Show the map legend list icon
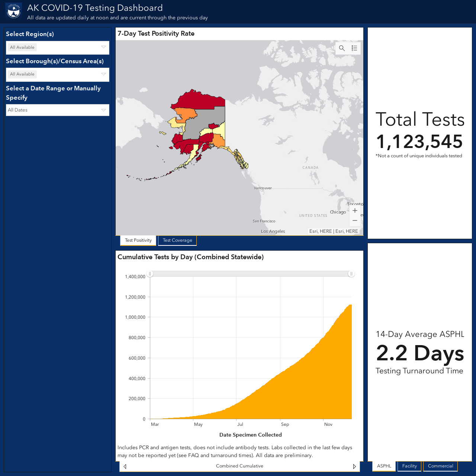The image size is (476, 476). point(354,48)
